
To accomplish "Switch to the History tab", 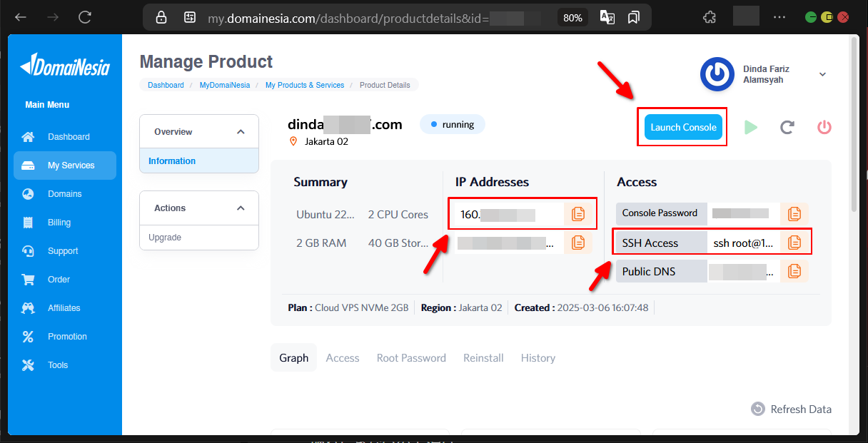I will tap(538, 358).
